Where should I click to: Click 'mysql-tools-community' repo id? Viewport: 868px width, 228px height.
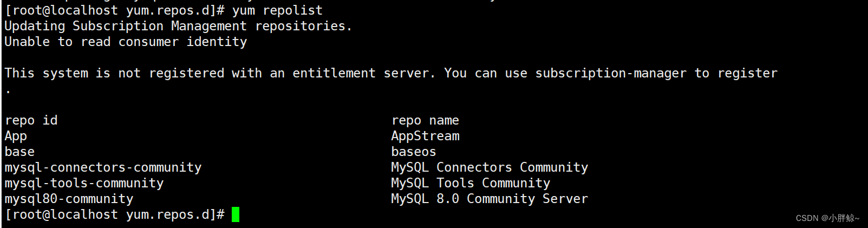[x=84, y=183]
